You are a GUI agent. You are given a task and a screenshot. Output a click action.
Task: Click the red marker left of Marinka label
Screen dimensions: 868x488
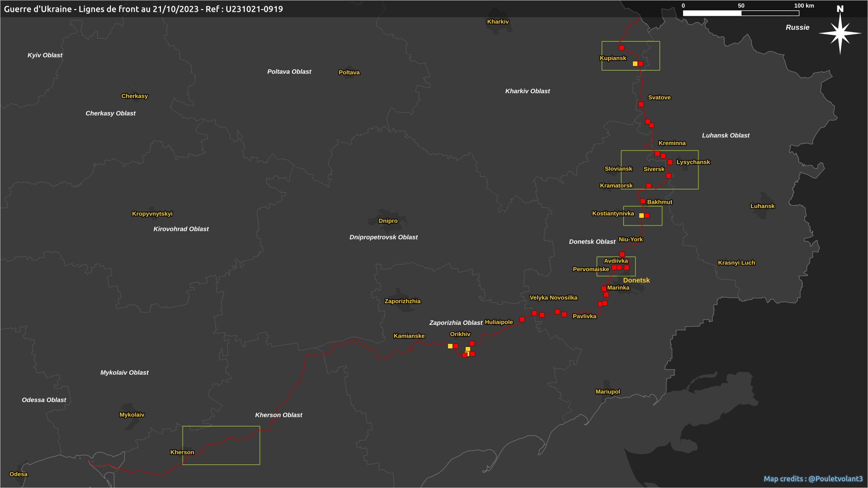[604, 289]
